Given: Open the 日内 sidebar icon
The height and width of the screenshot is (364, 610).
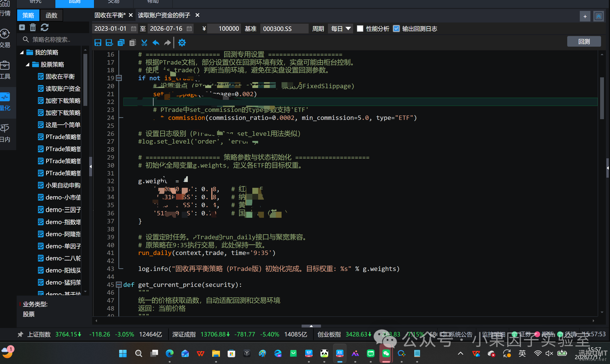Looking at the screenshot, I should click(x=5, y=133).
